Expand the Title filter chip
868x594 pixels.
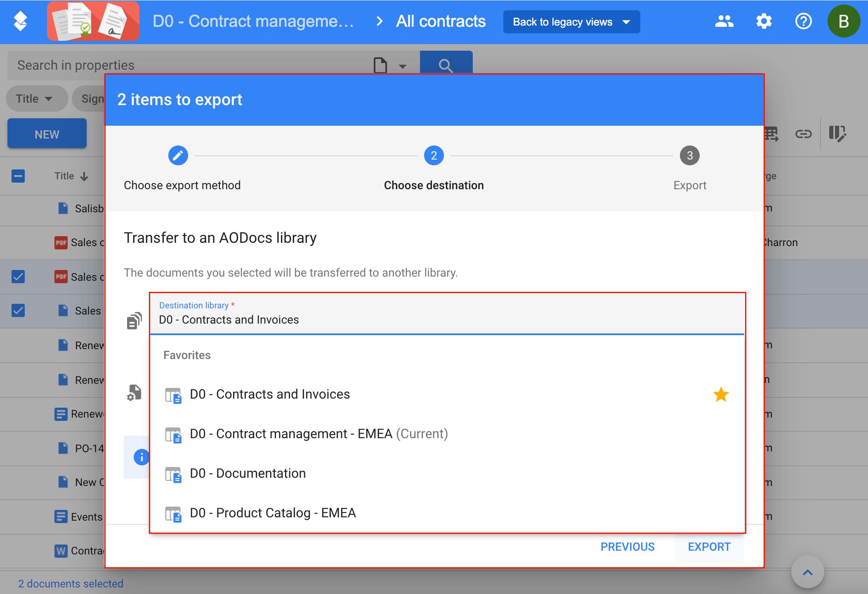[x=36, y=99]
